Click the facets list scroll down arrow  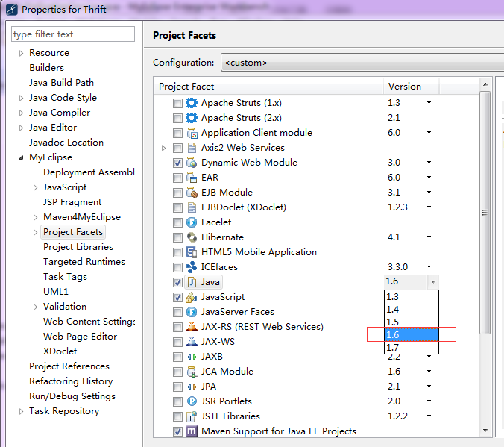pyautogui.click(x=485, y=431)
